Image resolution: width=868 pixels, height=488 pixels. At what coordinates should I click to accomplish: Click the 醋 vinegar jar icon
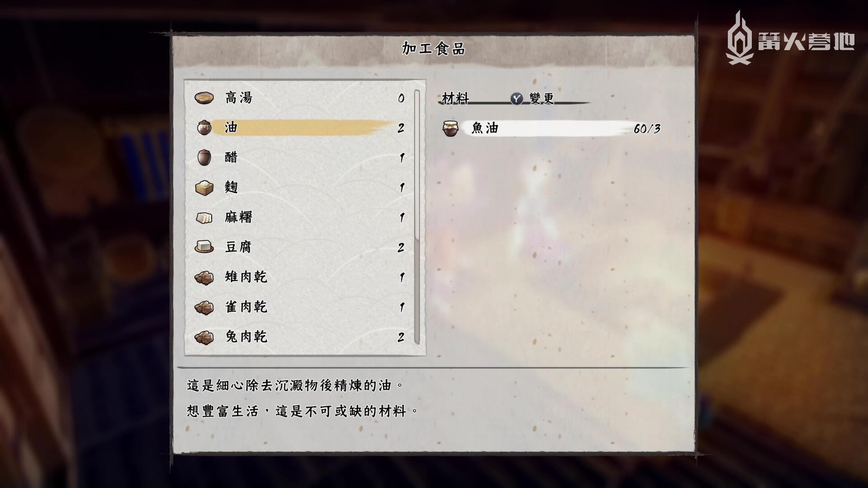coord(204,157)
